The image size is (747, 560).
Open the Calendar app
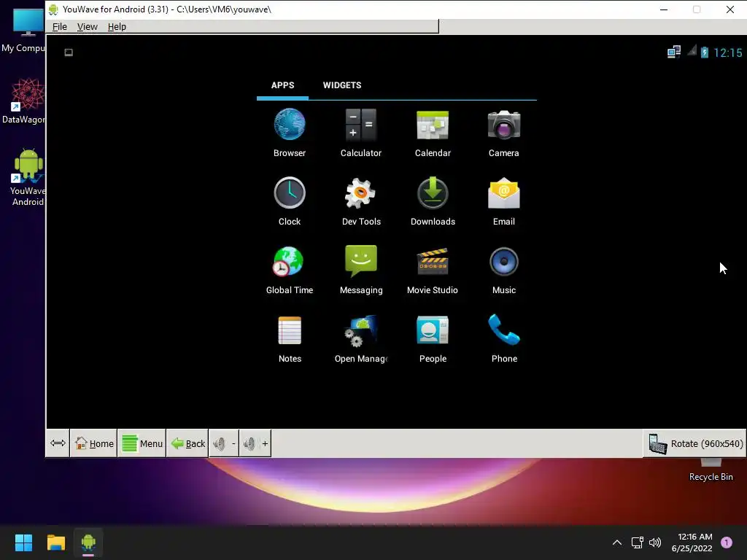[x=433, y=133]
